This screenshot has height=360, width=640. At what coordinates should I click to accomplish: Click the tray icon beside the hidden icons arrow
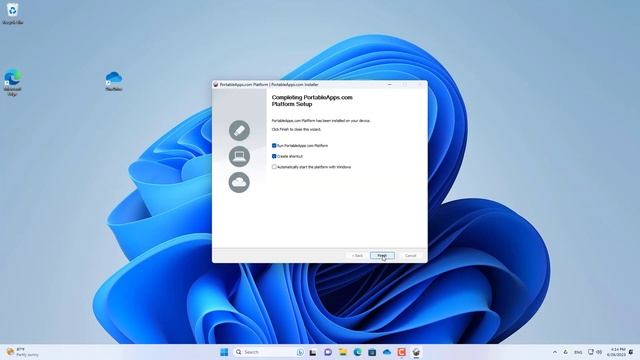pyautogui.click(x=566, y=352)
